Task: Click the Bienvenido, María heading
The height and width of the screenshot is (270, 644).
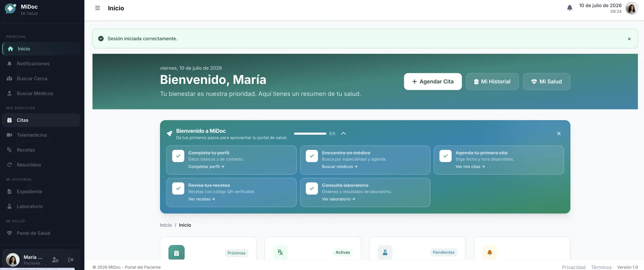Action: 213,79
